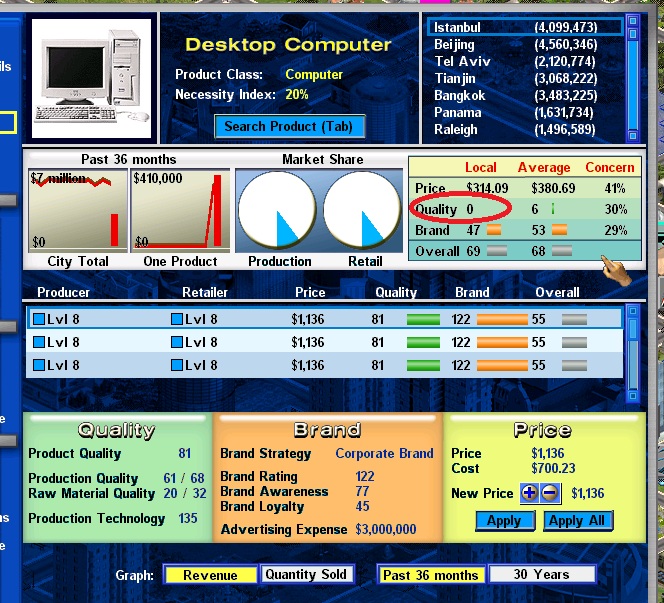Click the Price column header
Screen dimensions: 664x603
tap(310, 292)
